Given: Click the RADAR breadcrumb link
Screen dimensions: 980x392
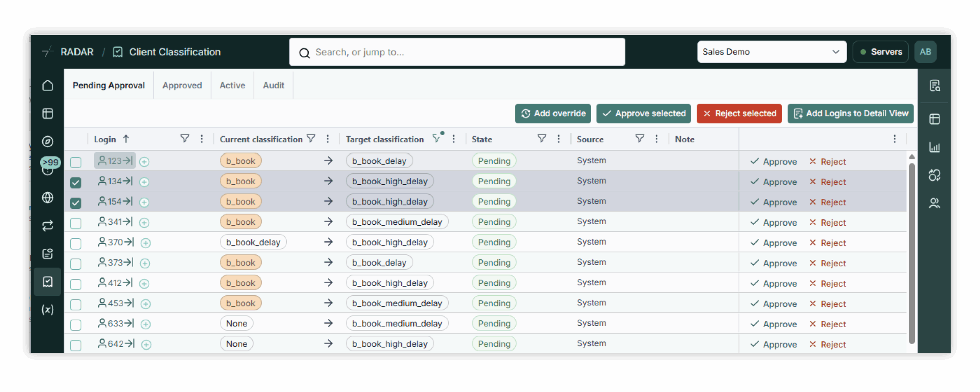Looking at the screenshot, I should pyautogui.click(x=77, y=52).
